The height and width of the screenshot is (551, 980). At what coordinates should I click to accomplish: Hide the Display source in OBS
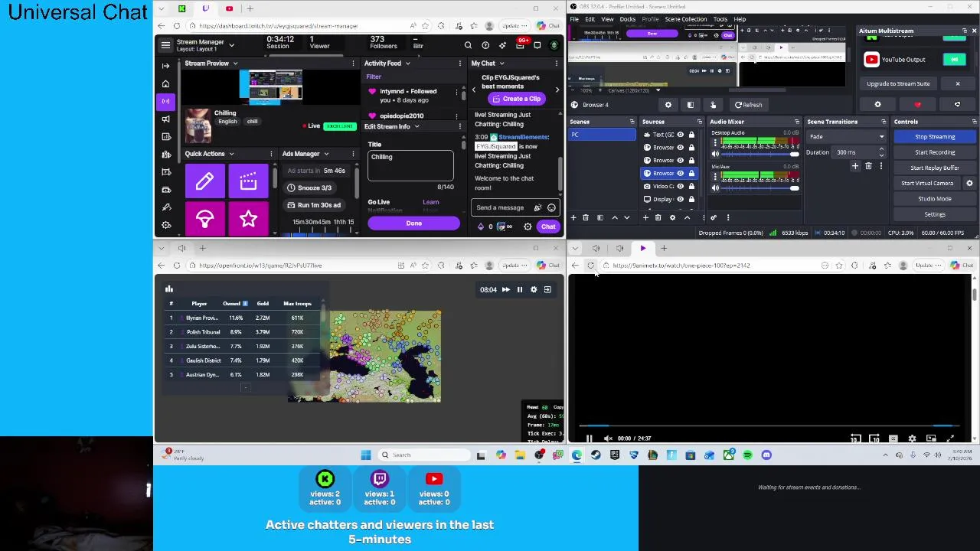point(680,199)
